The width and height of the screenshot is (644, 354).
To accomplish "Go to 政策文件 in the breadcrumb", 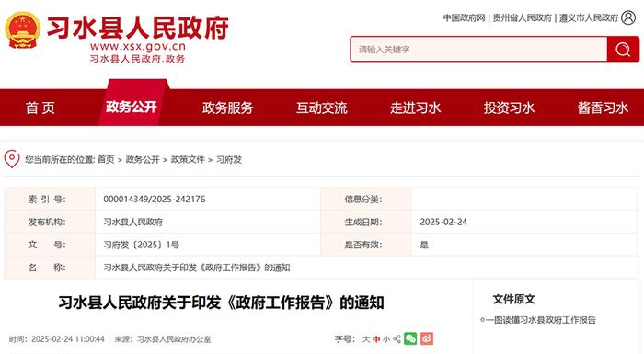I will [x=188, y=159].
